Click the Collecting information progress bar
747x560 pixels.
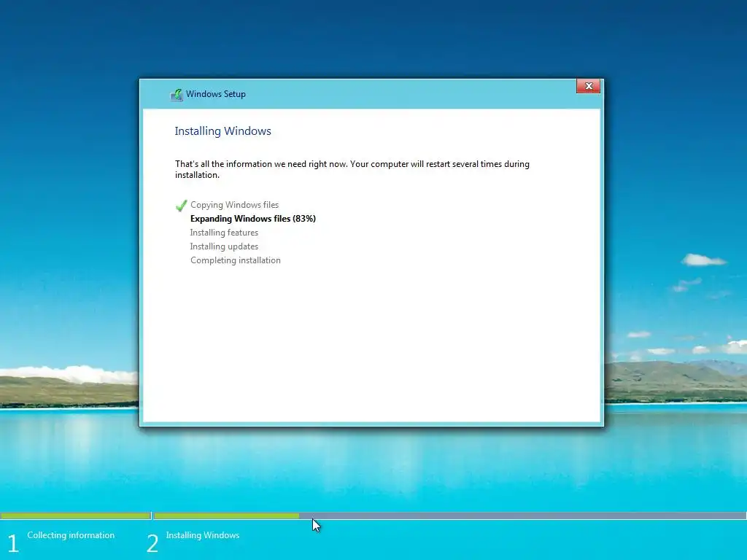coord(76,516)
